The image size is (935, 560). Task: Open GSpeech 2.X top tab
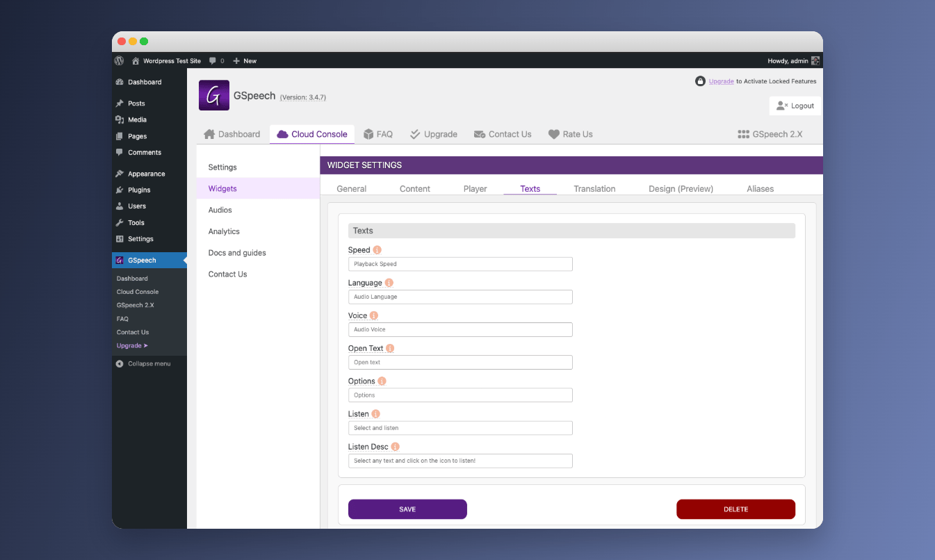coord(770,134)
